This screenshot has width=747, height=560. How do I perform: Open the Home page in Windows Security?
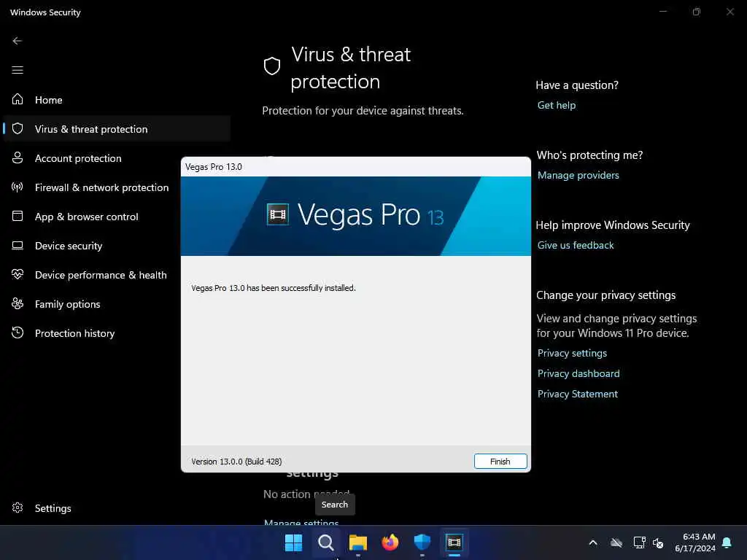tap(117, 100)
